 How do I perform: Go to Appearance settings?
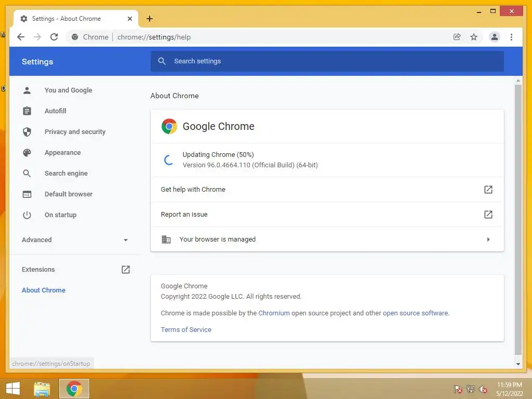[63, 153]
